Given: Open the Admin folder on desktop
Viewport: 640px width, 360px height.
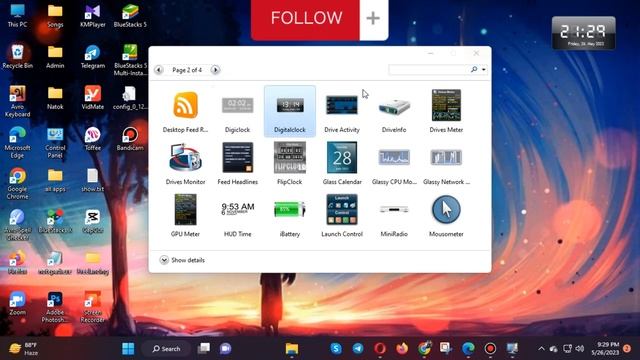Looking at the screenshot, I should (x=55, y=57).
